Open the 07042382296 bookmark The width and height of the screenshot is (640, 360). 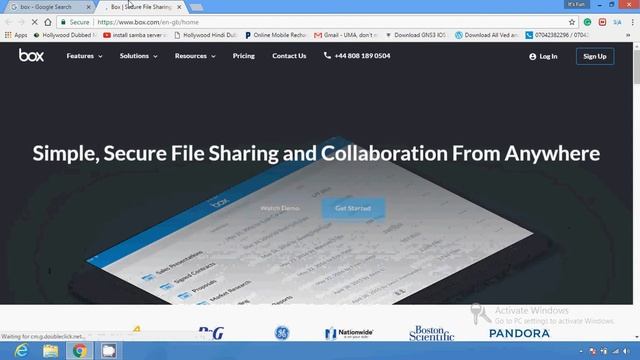click(x=557, y=35)
